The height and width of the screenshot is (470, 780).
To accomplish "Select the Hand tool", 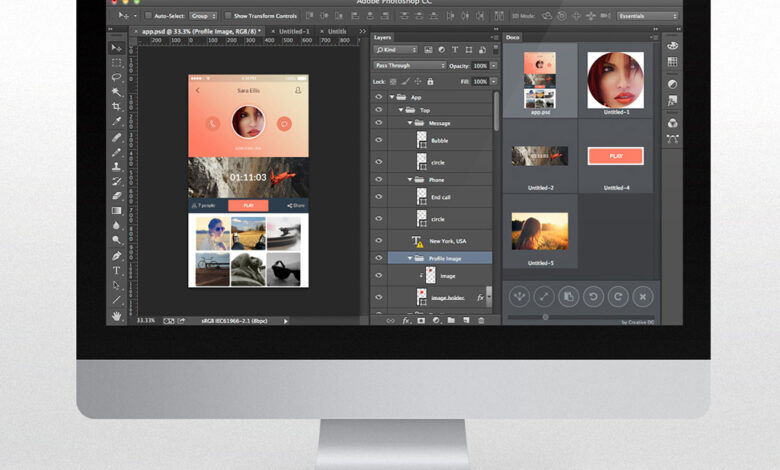I will point(117,315).
